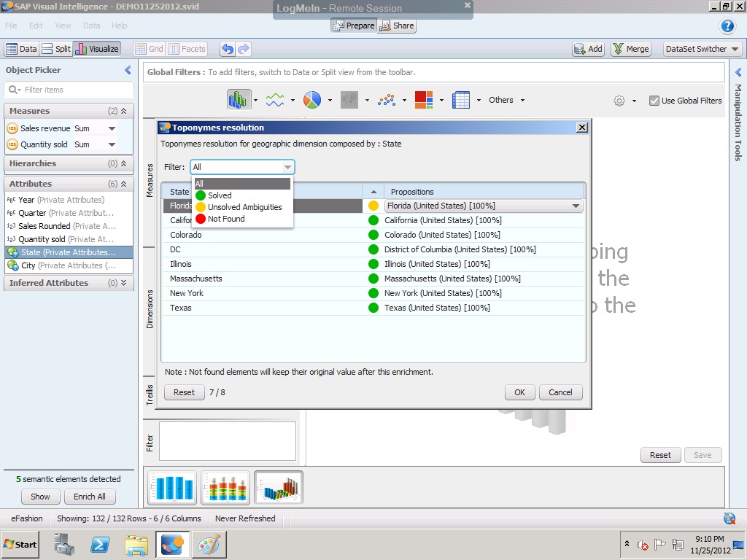Open the Others chart types dropdown
The image size is (747, 560).
[507, 100]
